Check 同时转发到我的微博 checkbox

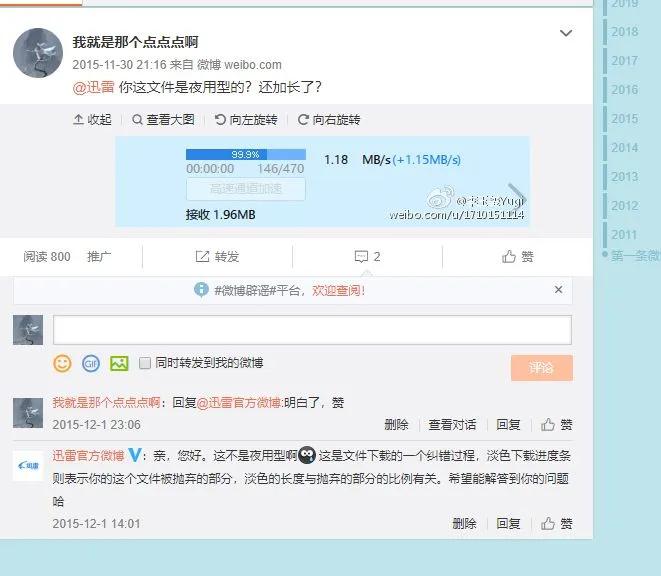click(145, 363)
